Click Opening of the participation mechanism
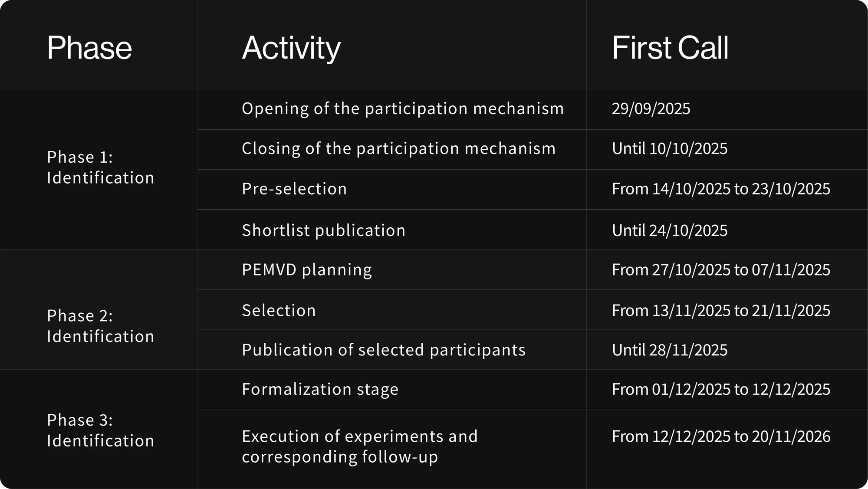The height and width of the screenshot is (489, 868). [403, 108]
